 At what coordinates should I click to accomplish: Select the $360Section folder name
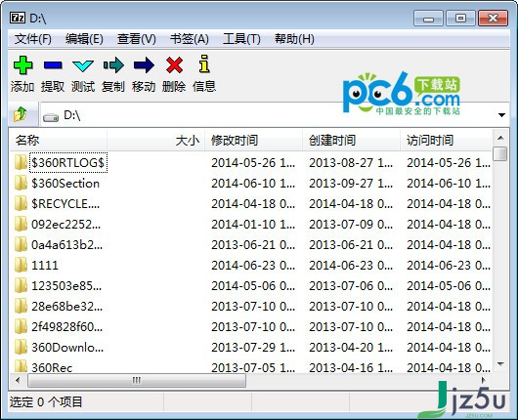click(65, 184)
